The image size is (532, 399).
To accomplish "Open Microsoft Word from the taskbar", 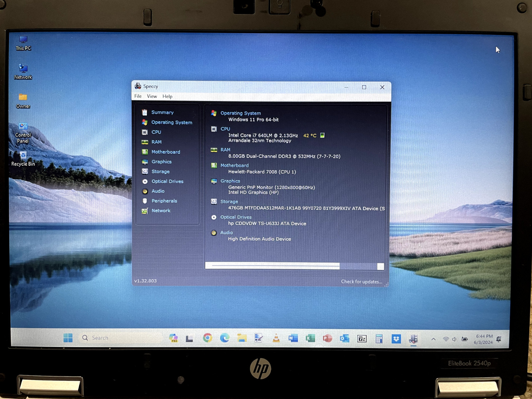I will click(x=293, y=338).
